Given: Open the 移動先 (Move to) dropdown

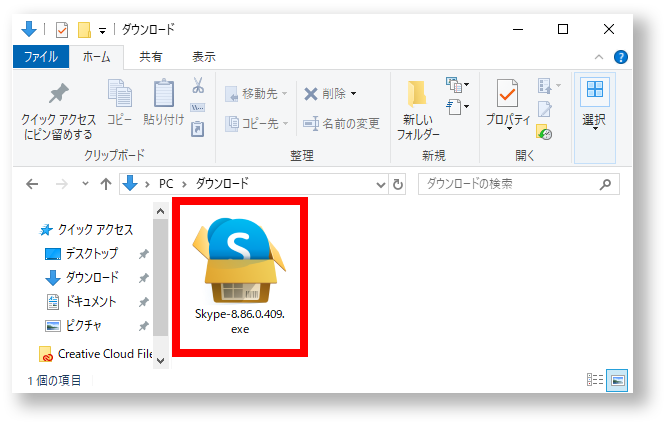Looking at the screenshot, I should (x=256, y=93).
